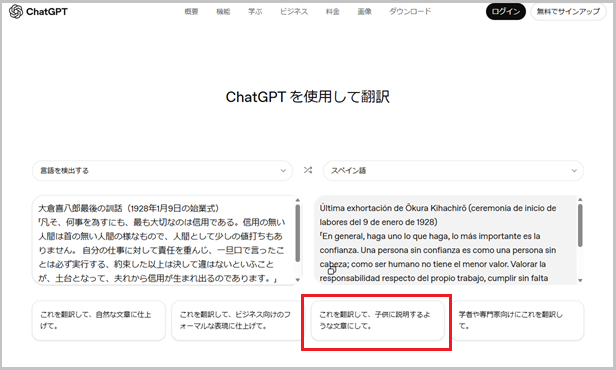The image size is (616, 370).
Task: Click the ChatGPT logo icon
Action: pyautogui.click(x=16, y=12)
